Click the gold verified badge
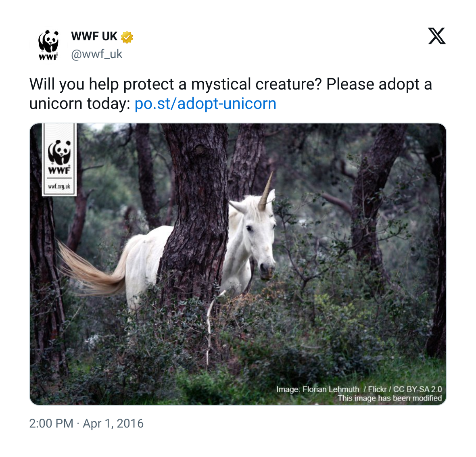The width and height of the screenshot is (476, 457). coord(127,37)
